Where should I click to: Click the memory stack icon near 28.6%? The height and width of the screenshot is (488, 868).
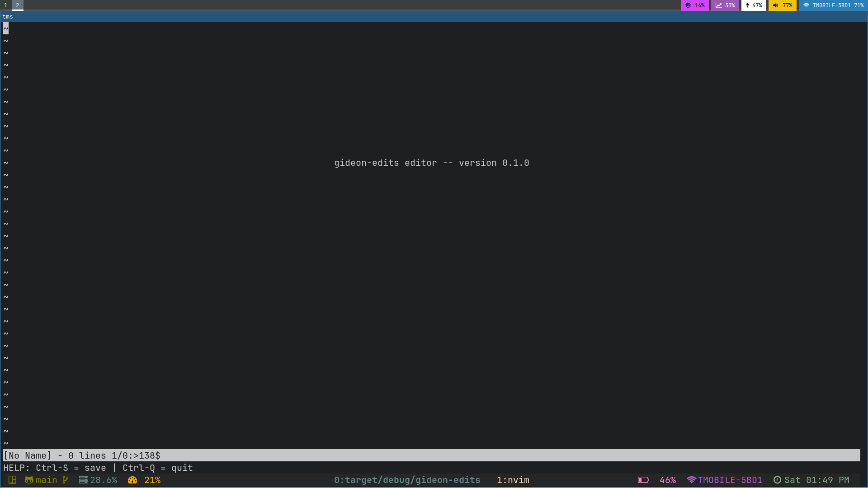tap(84, 480)
